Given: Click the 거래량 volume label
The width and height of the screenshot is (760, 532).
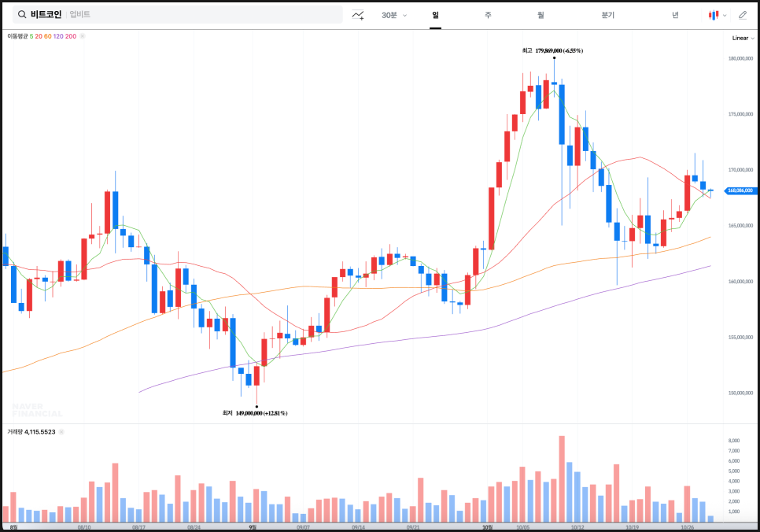Looking at the screenshot, I should click(x=15, y=431).
